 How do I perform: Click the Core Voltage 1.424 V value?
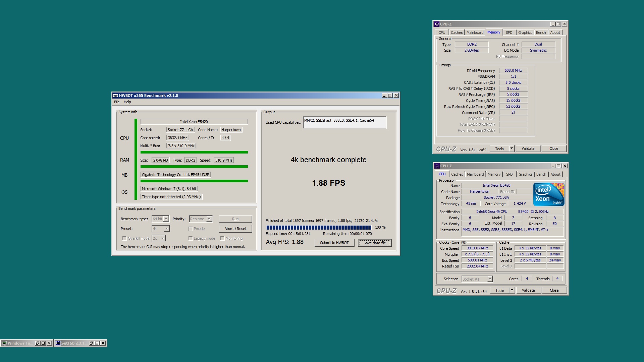click(x=520, y=203)
